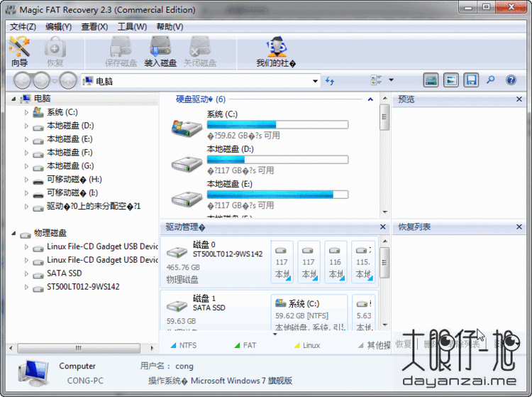Select 本地磁盘 (F:) in the tree
Image resolution: width=532 pixels, height=397 pixels.
[x=70, y=153]
